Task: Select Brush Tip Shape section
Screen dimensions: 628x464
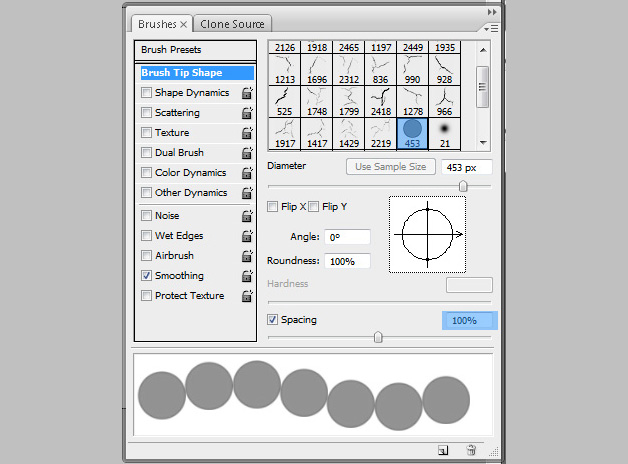Action: [197, 73]
